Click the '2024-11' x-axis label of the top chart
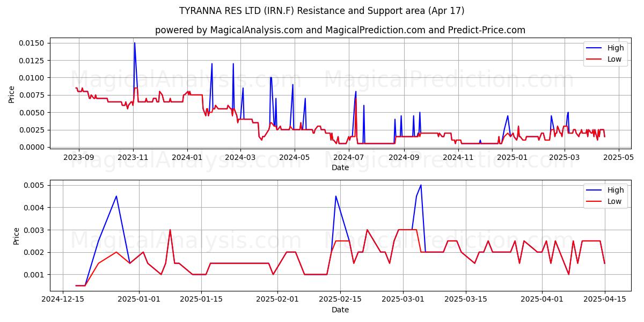Screen dimensions: 644x322 pos(458,157)
